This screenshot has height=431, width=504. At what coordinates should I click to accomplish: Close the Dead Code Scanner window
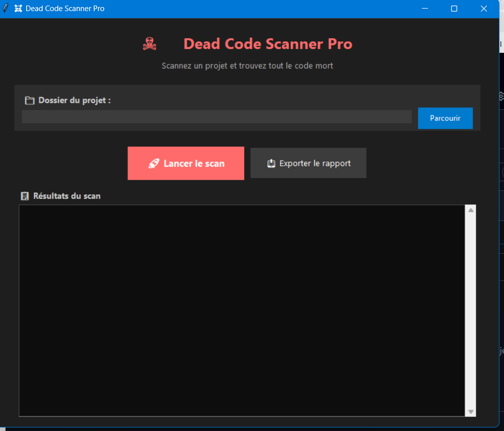coord(483,9)
